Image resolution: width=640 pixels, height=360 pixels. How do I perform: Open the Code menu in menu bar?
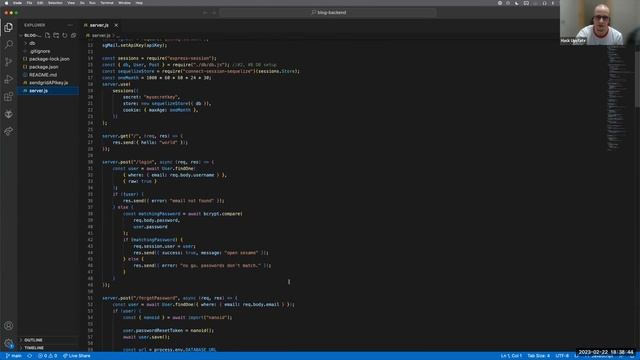pyautogui.click(x=17, y=3)
